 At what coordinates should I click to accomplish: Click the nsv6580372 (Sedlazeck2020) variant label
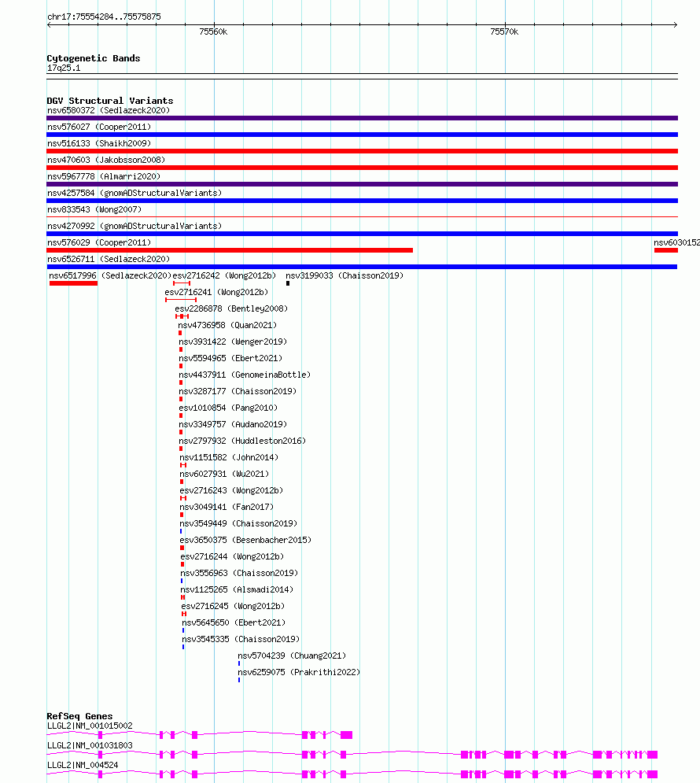click(109, 110)
